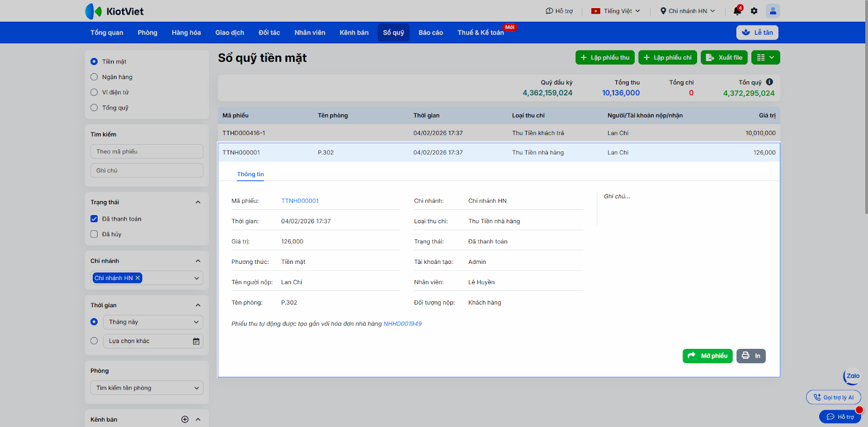Collapse the Kênh bán filter section
This screenshot has height=427, width=868.
(198, 419)
